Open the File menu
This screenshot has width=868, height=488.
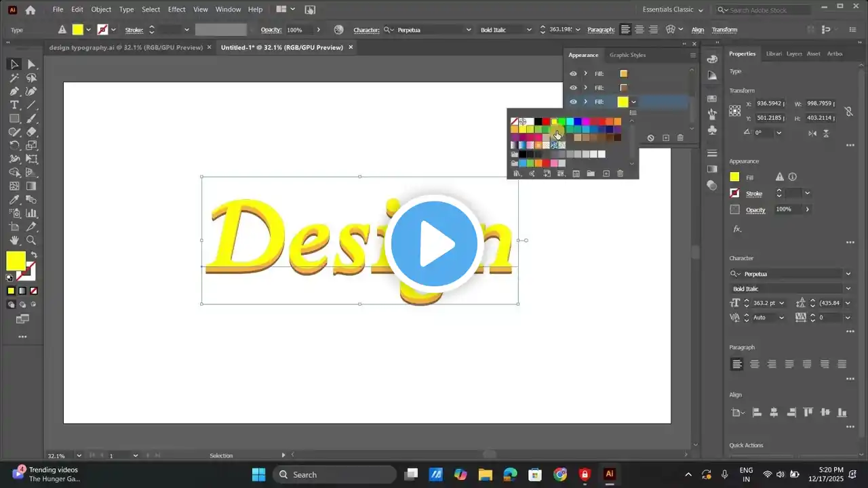tap(58, 9)
